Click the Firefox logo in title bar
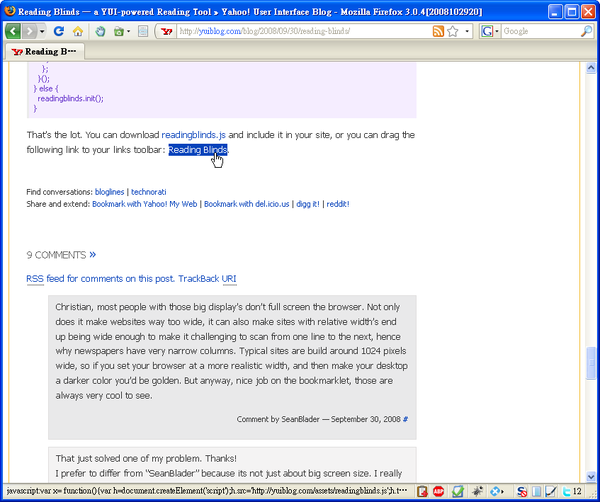This screenshot has width=600, height=502. pos(10,10)
